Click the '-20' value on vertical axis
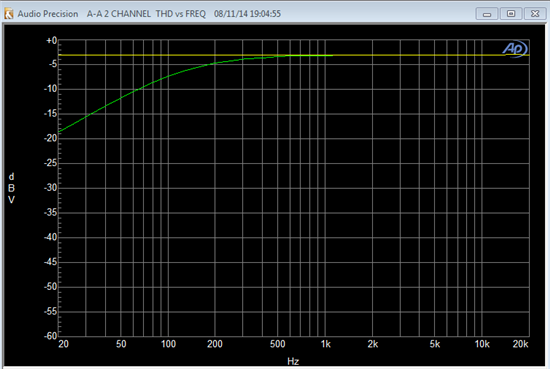This screenshot has width=550, height=369. click(x=51, y=138)
